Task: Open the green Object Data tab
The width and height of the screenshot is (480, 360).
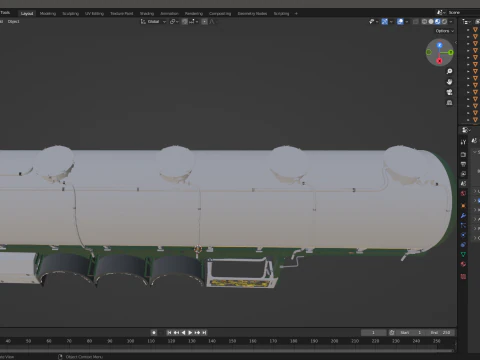Action: [x=463, y=254]
